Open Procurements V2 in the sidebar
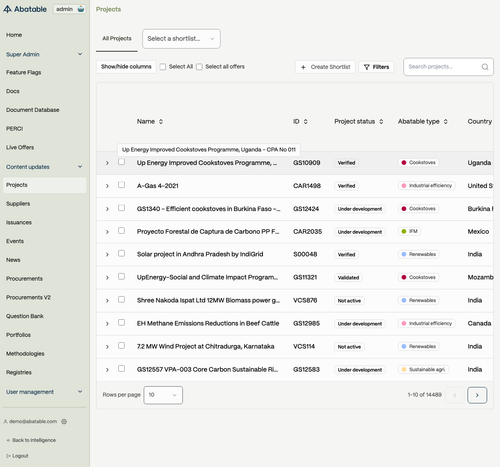 point(28,297)
